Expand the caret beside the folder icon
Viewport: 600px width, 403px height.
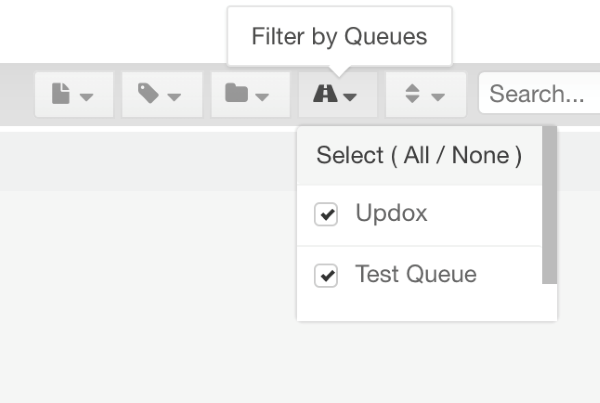(262, 97)
